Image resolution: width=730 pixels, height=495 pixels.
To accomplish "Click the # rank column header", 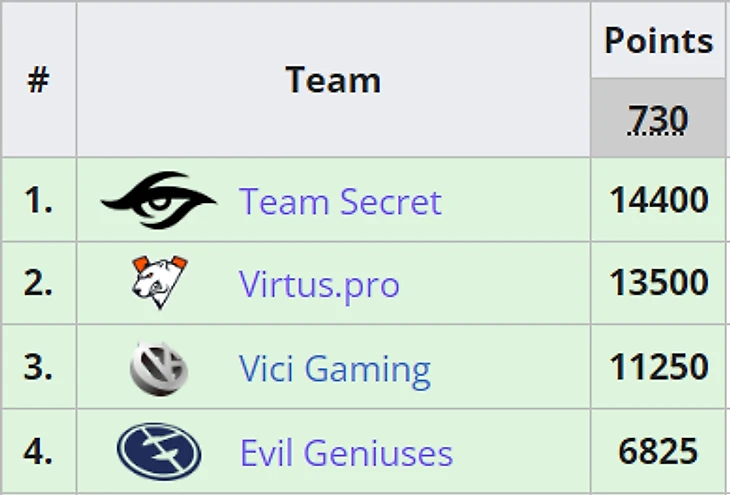I will 38,79.
